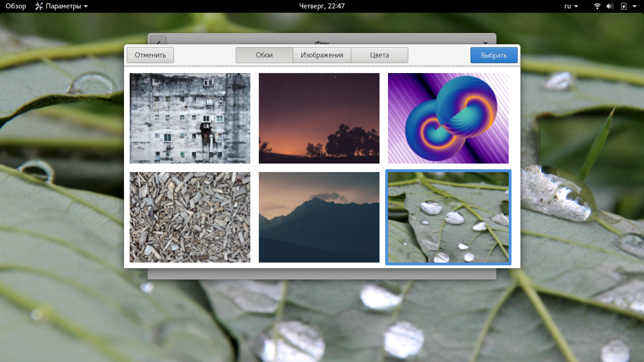Open the Обзор activities overview
Image resolution: width=644 pixels, height=362 pixels.
tap(16, 6)
